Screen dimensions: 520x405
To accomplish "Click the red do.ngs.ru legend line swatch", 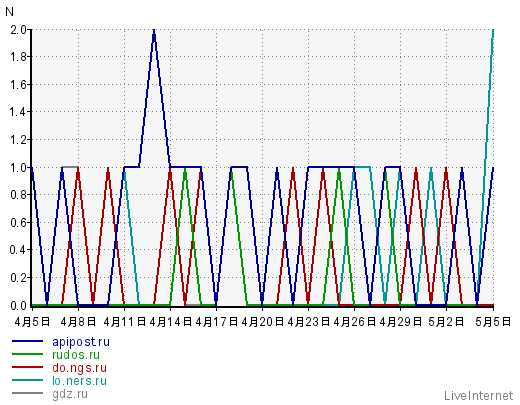I will pyautogui.click(x=27, y=367).
